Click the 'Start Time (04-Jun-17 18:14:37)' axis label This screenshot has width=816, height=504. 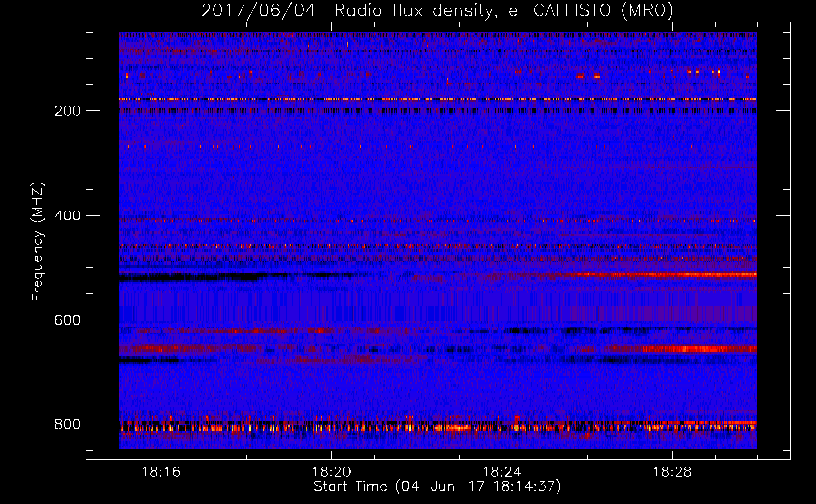pos(437,487)
